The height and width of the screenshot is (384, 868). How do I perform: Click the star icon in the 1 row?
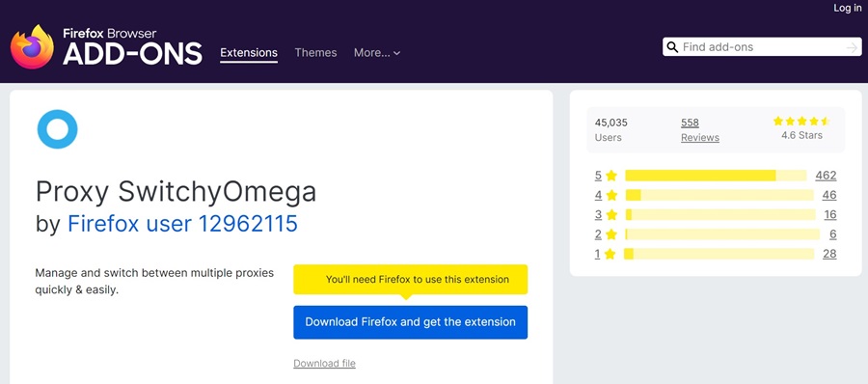click(610, 254)
